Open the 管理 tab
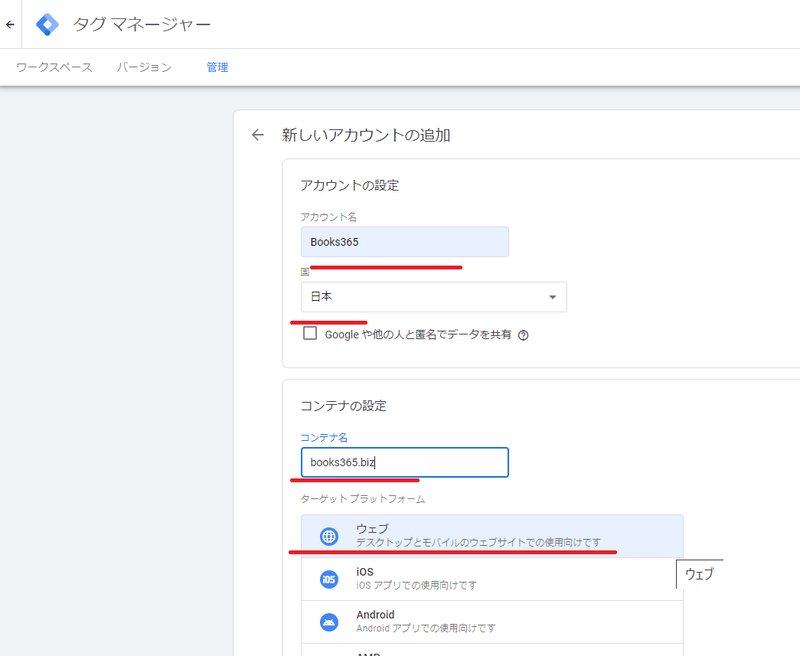This screenshot has height=656, width=800. point(217,68)
